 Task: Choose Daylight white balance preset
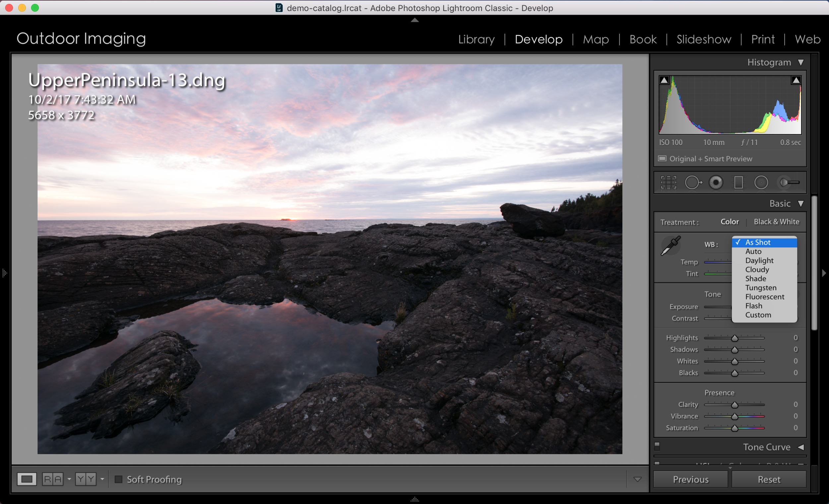[x=764, y=261]
